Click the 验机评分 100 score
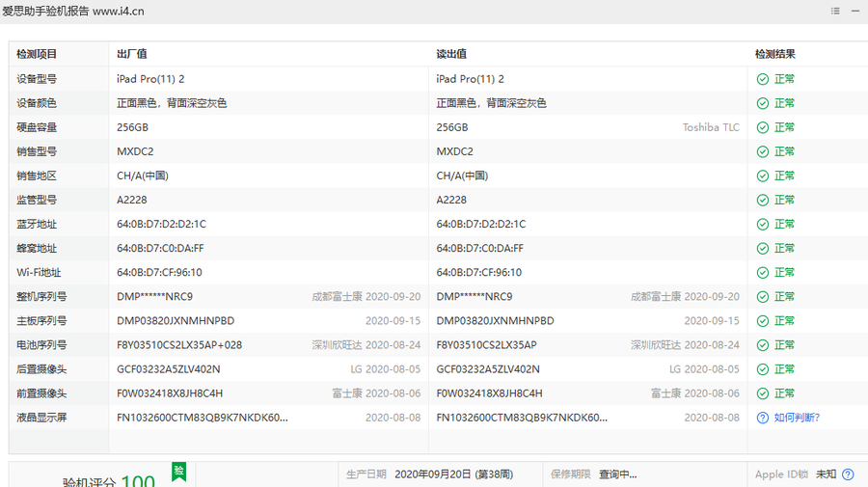868x487 pixels. click(x=108, y=481)
